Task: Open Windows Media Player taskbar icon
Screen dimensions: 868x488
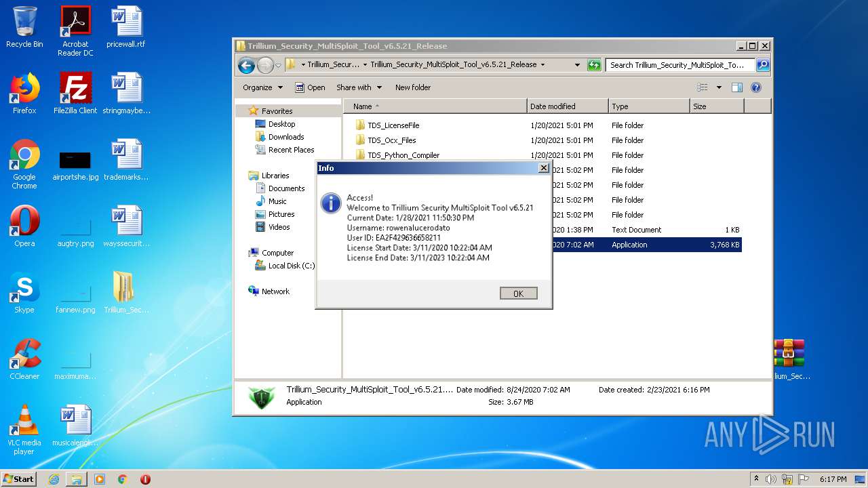Action: pyautogui.click(x=100, y=479)
